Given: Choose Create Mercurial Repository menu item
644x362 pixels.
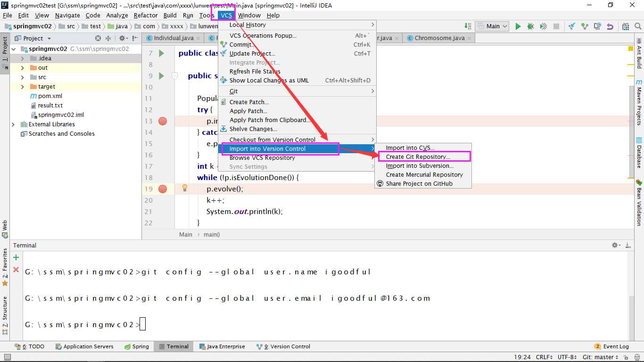Looking at the screenshot, I should click(x=423, y=174).
